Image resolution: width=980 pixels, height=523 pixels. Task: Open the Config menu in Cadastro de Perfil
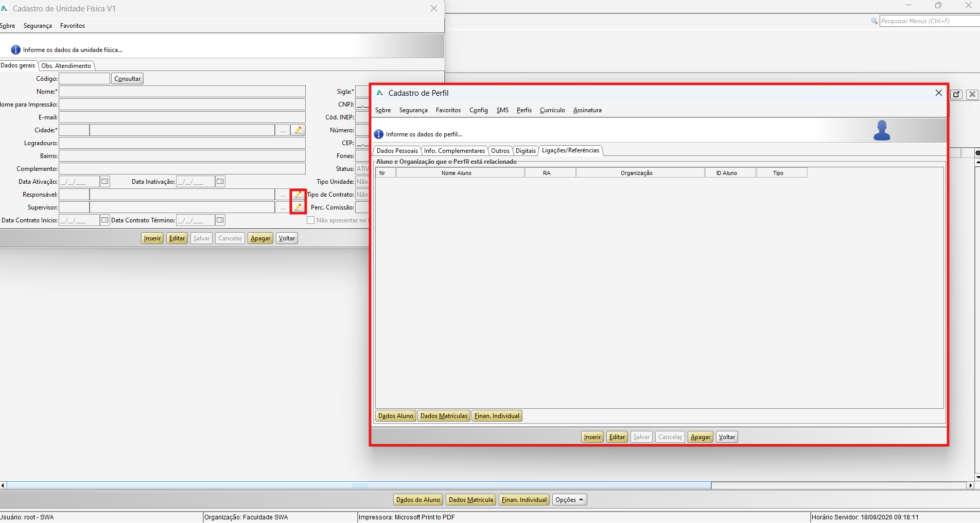(479, 110)
